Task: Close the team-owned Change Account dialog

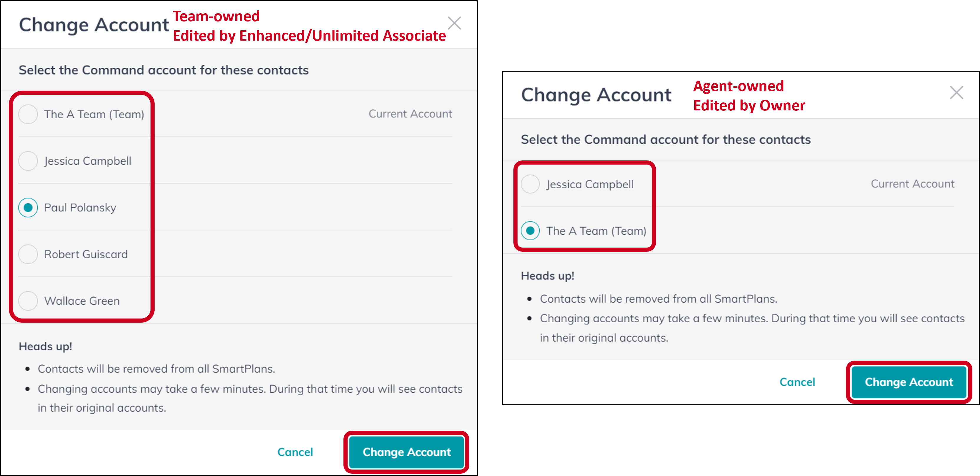Action: [455, 23]
